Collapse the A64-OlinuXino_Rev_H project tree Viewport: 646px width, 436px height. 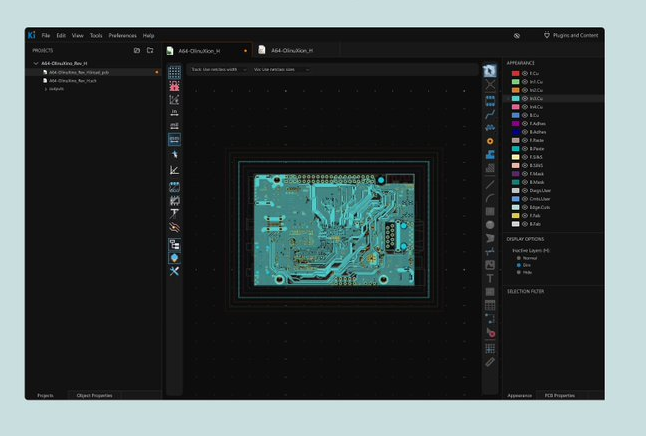37,63
